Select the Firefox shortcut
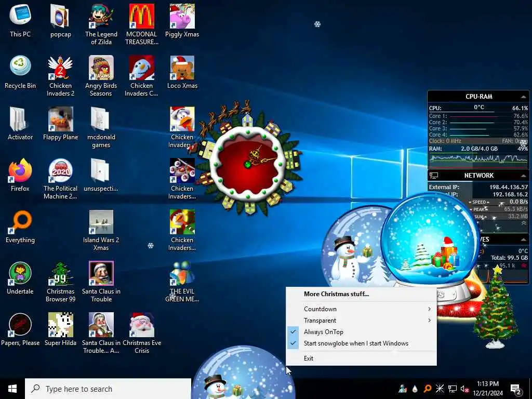 click(x=20, y=175)
